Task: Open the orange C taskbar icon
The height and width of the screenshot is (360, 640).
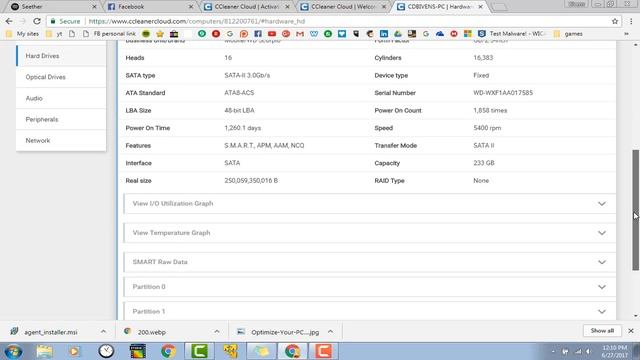Action: pos(323,351)
